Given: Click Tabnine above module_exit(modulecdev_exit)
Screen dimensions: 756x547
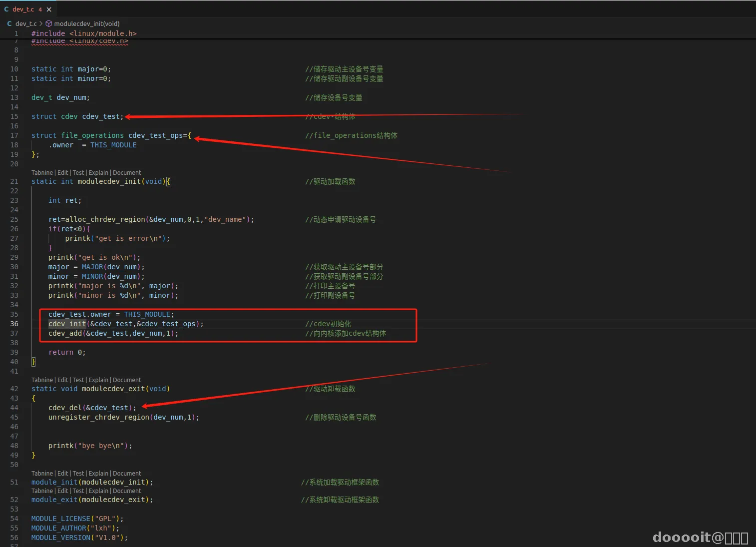Looking at the screenshot, I should (42, 491).
